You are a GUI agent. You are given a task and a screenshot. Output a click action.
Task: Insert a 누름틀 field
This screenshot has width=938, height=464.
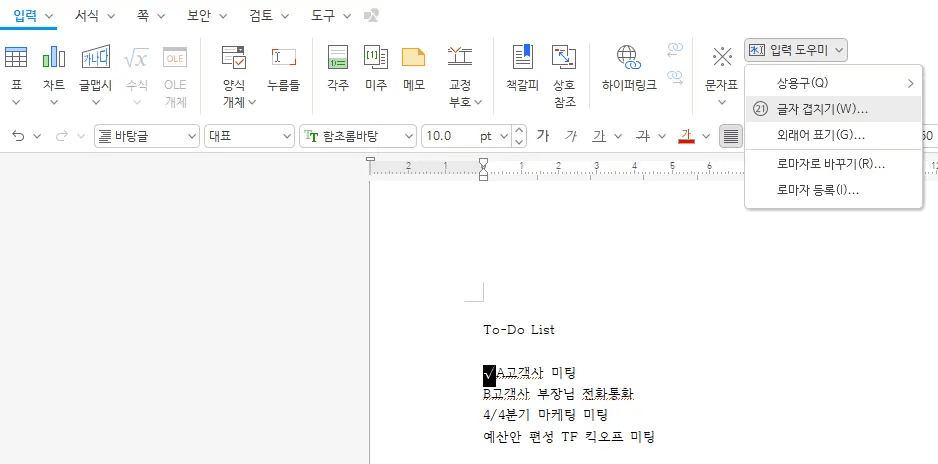[284, 58]
